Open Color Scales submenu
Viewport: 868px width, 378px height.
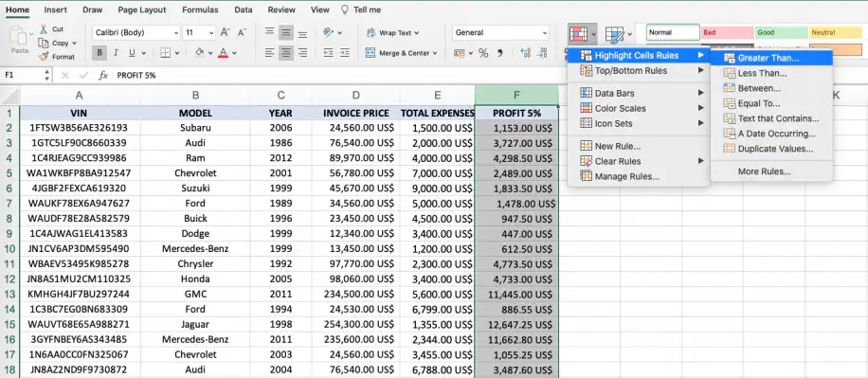tap(639, 109)
